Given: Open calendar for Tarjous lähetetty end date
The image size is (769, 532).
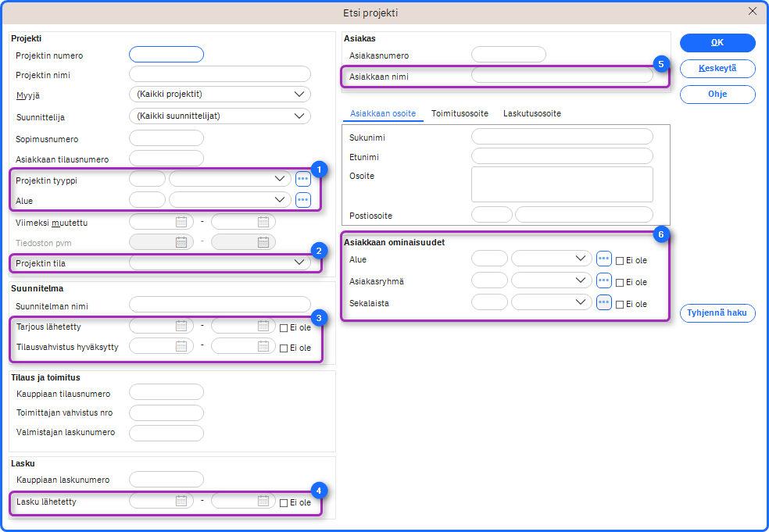Looking at the screenshot, I should pos(263,326).
